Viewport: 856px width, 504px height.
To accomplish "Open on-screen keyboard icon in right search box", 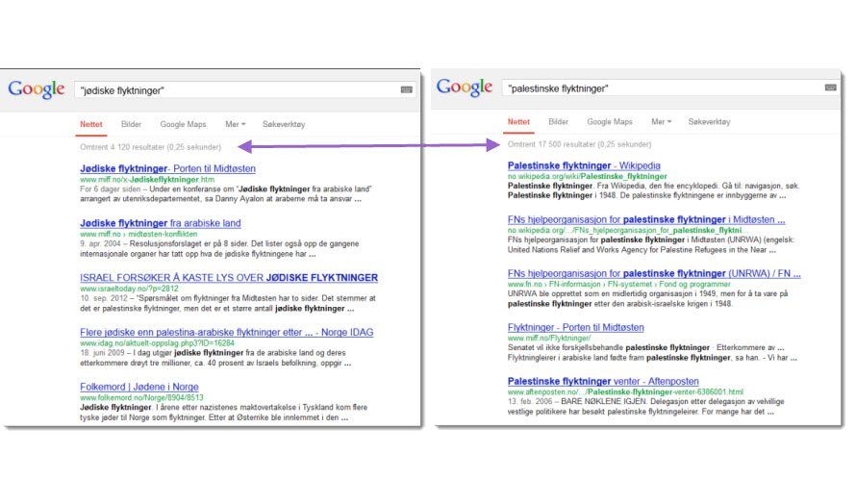I will point(830,88).
